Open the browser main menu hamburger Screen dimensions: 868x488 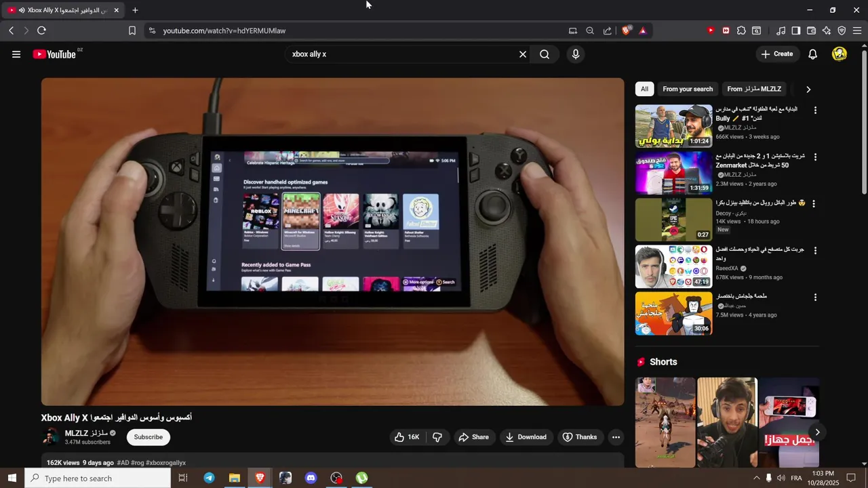[857, 30]
